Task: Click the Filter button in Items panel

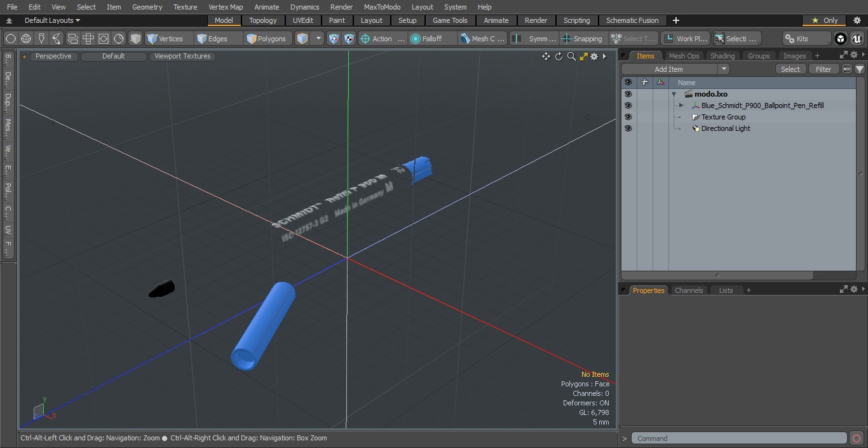Action: pyautogui.click(x=824, y=69)
